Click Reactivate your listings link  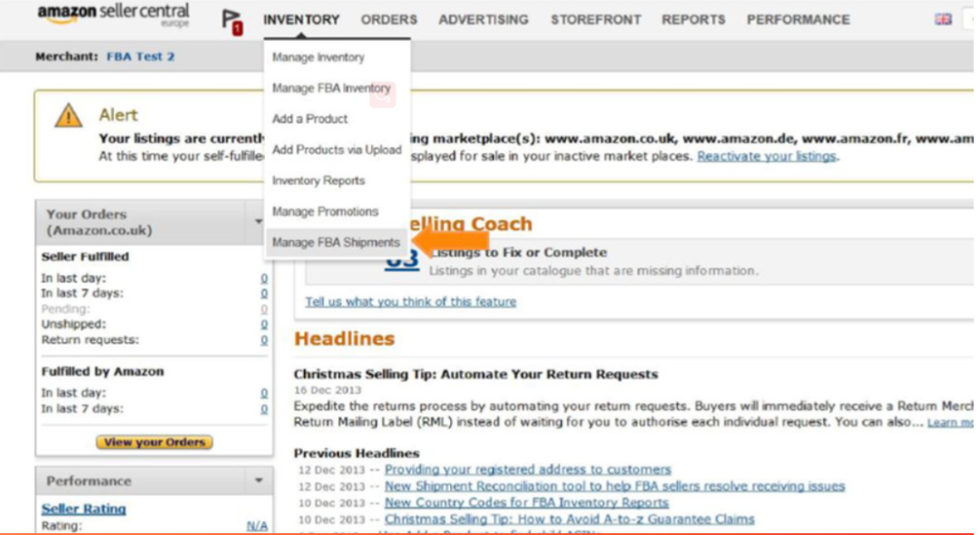point(766,156)
